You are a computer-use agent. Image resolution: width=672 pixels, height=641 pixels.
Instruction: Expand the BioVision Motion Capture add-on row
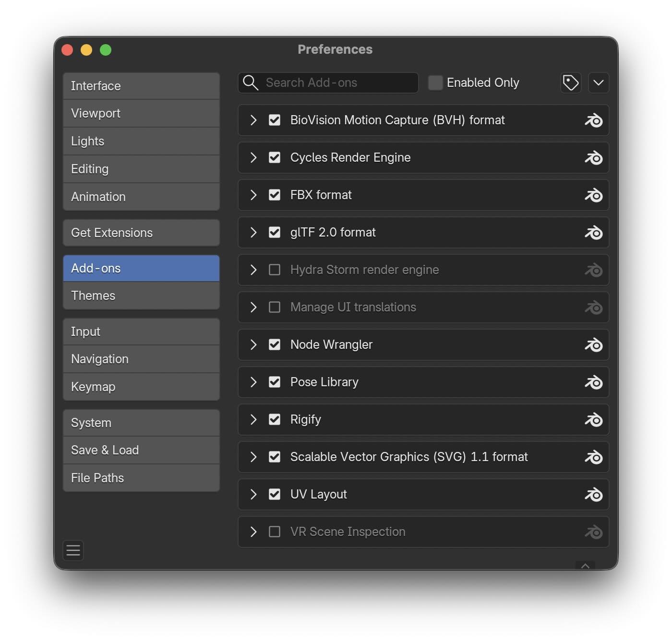click(x=253, y=120)
